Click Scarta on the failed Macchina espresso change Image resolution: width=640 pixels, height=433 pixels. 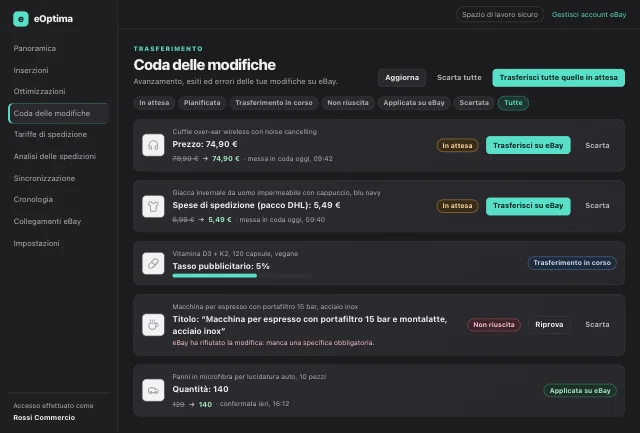(x=597, y=325)
